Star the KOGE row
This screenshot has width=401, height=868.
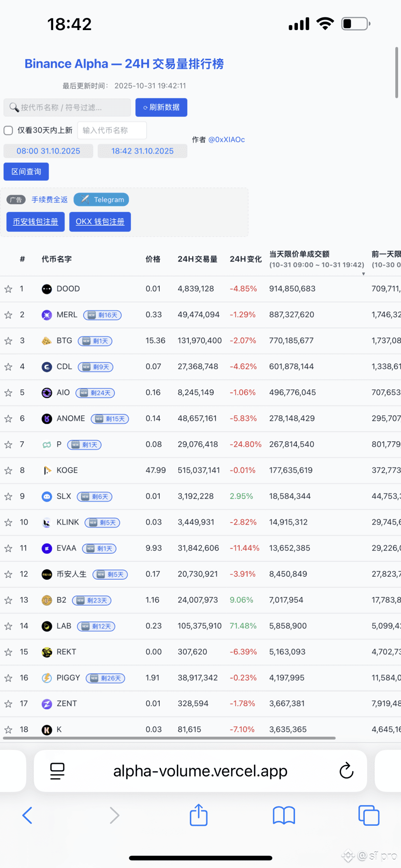tap(8, 471)
